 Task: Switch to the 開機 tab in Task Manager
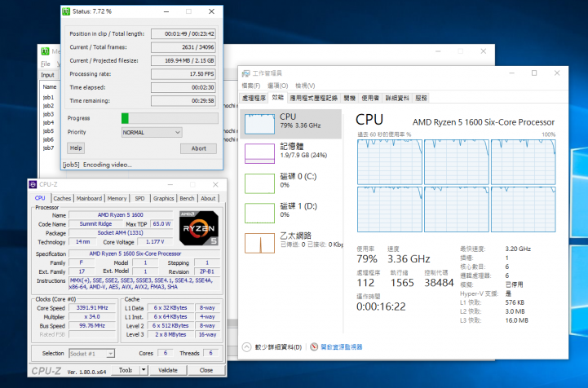(350, 98)
